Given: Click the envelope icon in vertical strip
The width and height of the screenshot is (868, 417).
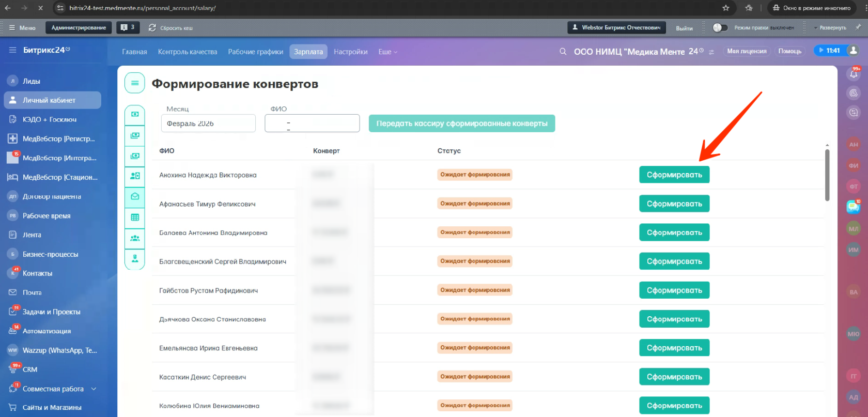Looking at the screenshot, I should click(x=135, y=196).
